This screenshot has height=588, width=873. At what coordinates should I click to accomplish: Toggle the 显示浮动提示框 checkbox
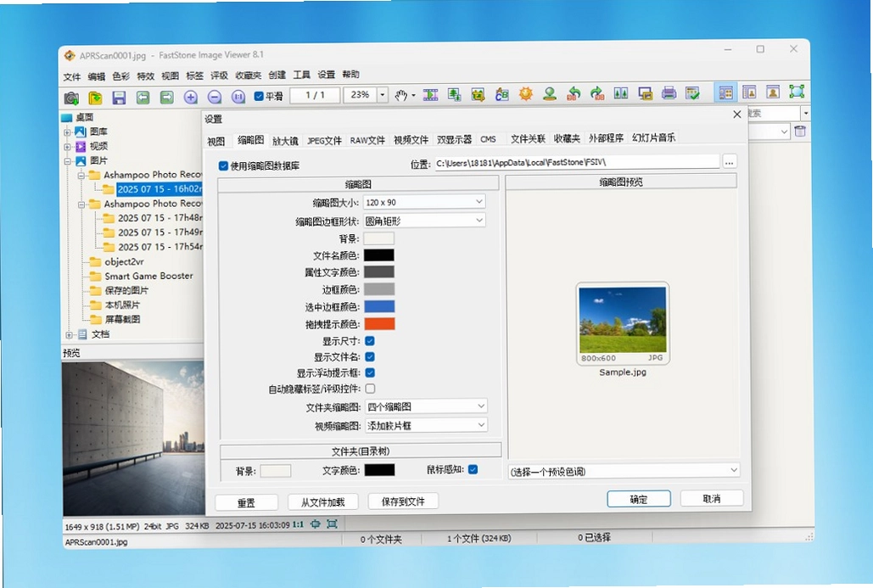click(370, 372)
